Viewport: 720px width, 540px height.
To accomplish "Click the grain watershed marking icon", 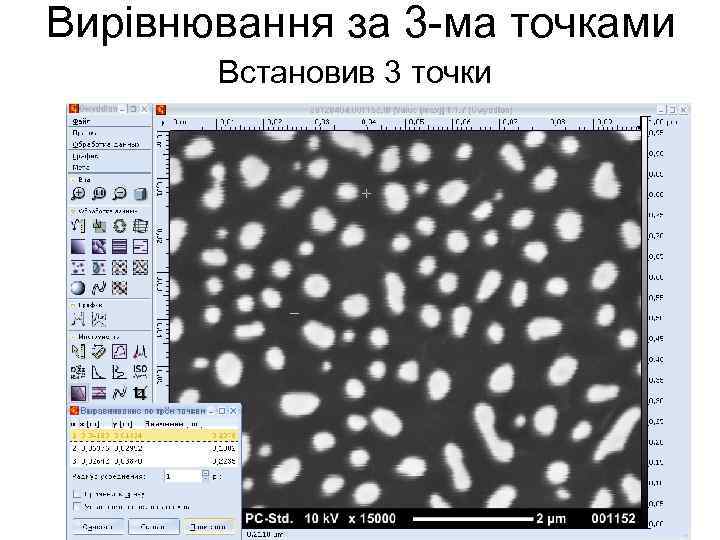I will (99, 267).
